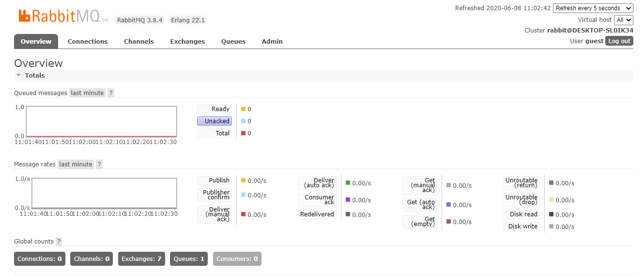Click the Publish 0.00/s rate value
The height and width of the screenshot is (276, 644).
click(257, 180)
